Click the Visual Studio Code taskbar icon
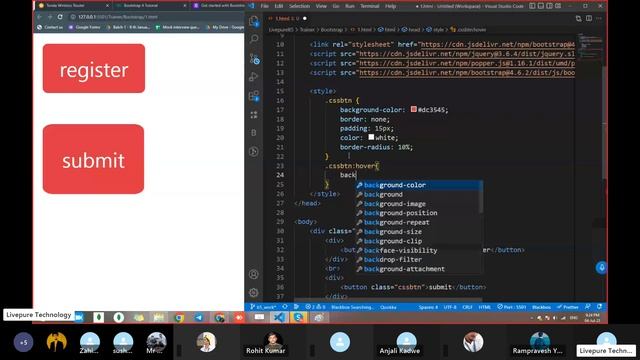This screenshot has height=360, width=640. coord(280,317)
